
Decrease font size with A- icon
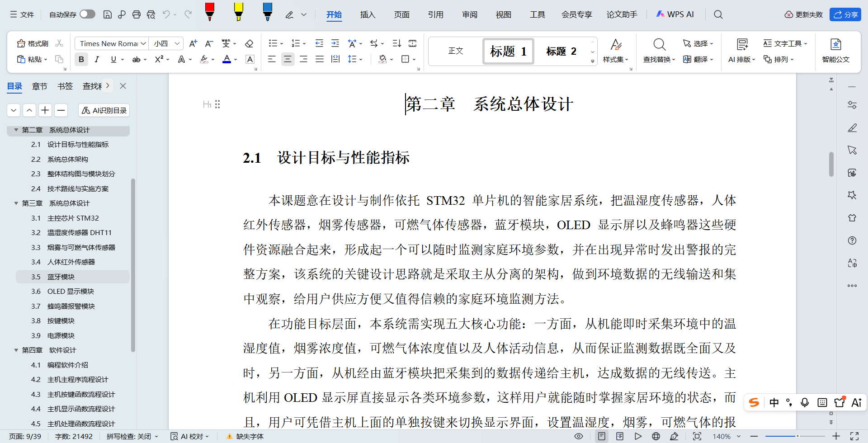pos(209,43)
